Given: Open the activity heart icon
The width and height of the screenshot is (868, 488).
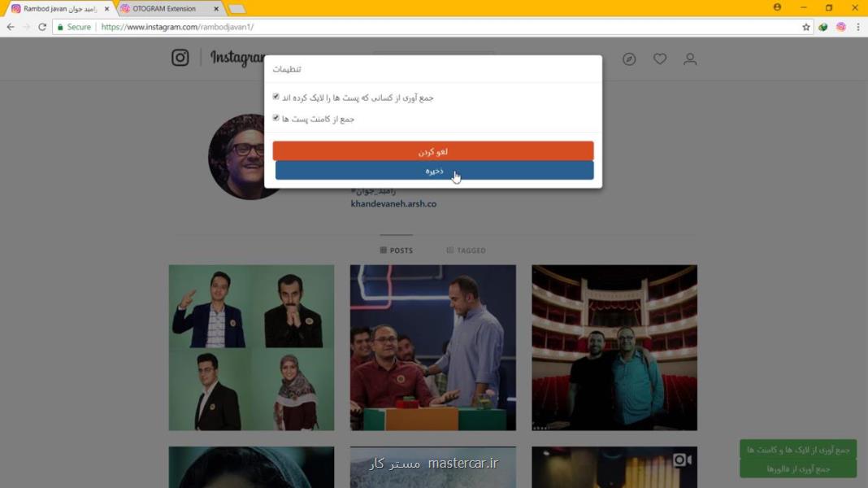Looking at the screenshot, I should (x=660, y=59).
